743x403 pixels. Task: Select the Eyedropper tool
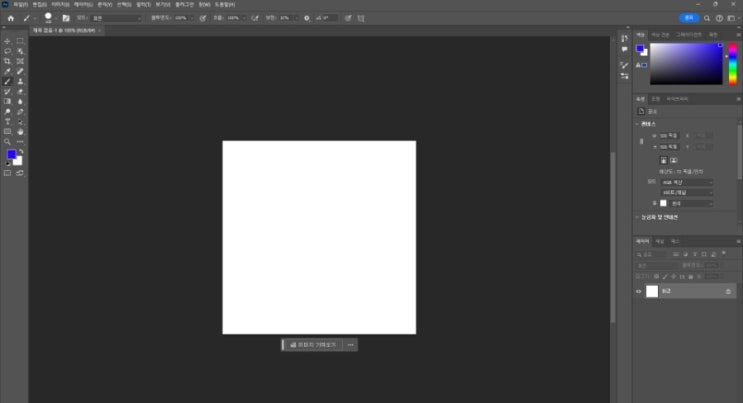7,71
